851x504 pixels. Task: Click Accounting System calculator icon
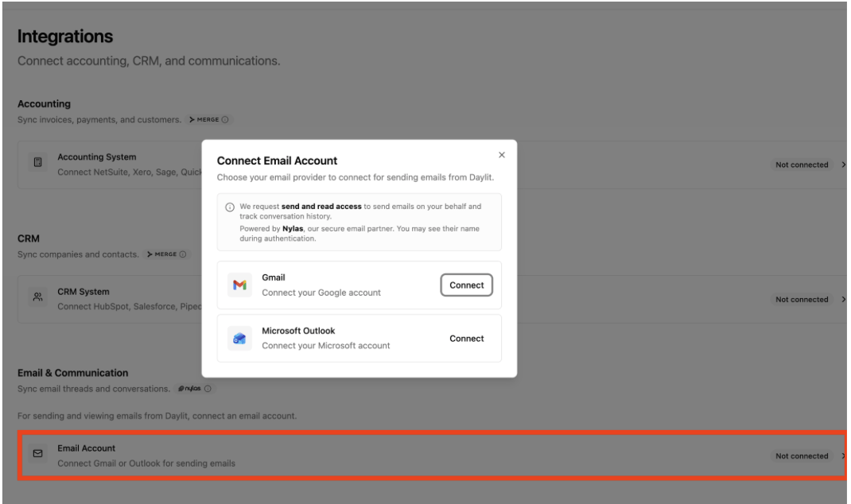(x=37, y=162)
